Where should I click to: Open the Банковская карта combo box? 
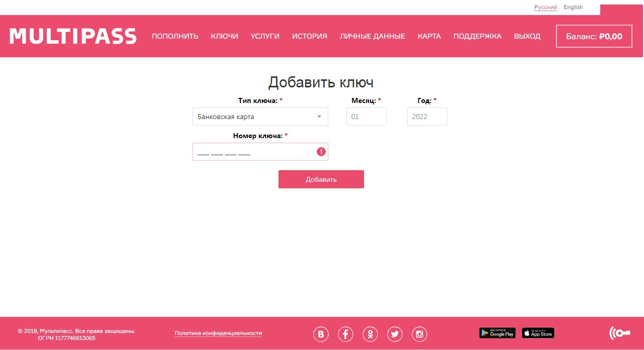[260, 116]
